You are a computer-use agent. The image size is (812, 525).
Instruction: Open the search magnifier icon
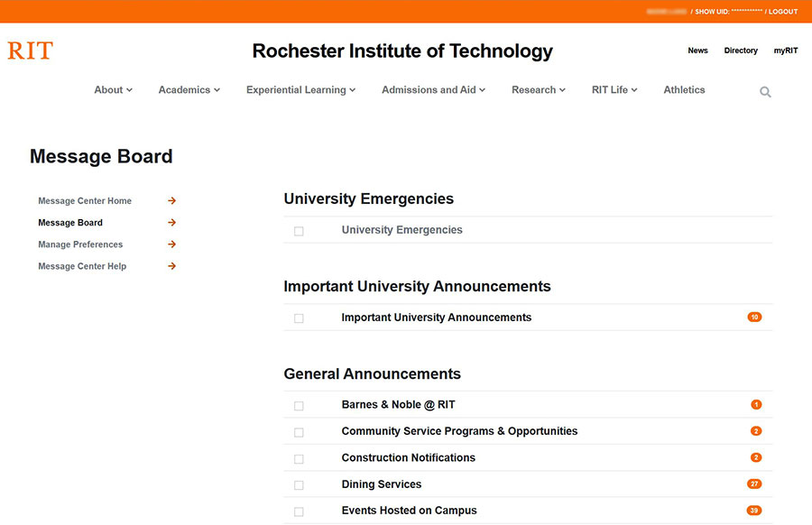pyautogui.click(x=765, y=92)
